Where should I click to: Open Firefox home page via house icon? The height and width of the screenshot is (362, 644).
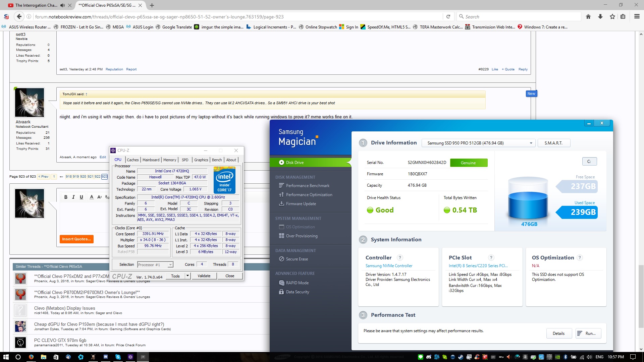[x=588, y=16]
